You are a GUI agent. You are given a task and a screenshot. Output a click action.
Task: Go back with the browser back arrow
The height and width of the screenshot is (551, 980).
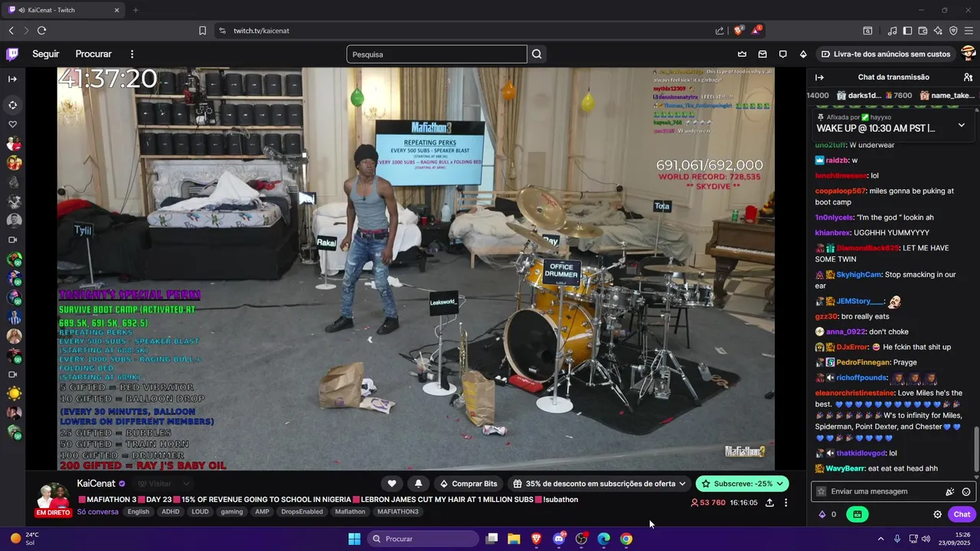click(11, 31)
